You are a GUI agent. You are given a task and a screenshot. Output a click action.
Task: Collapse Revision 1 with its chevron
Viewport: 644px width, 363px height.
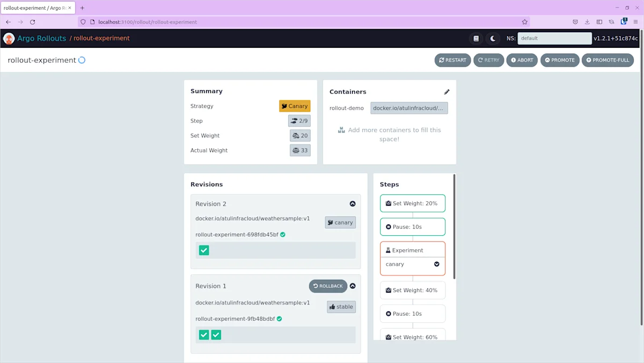(353, 286)
